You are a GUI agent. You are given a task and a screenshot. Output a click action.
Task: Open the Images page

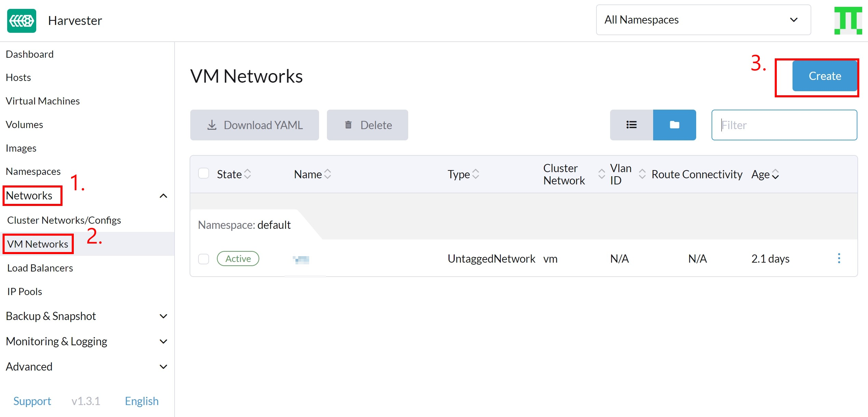coord(21,148)
